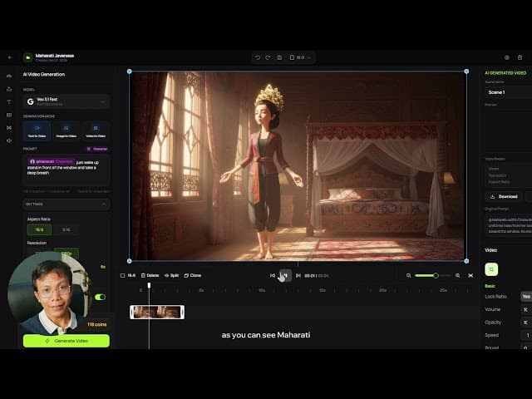Click the Generate Video button
532x399 pixels.
[x=66, y=341]
